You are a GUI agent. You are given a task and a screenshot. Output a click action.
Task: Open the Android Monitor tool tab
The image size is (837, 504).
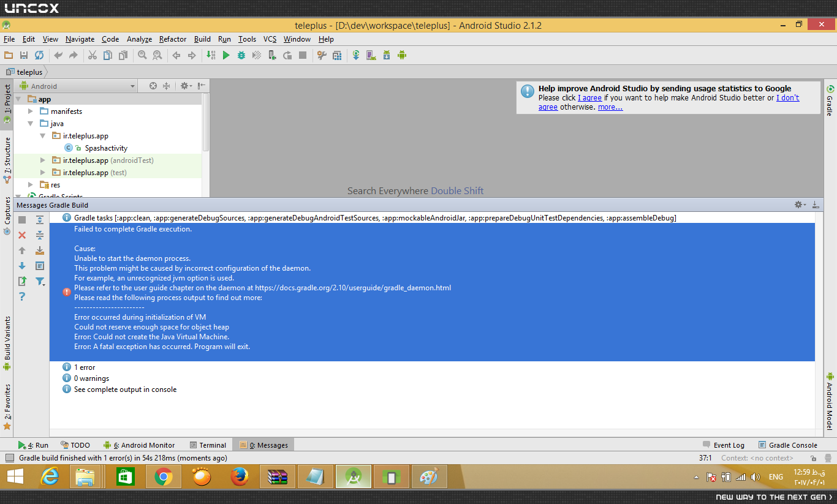(139, 445)
